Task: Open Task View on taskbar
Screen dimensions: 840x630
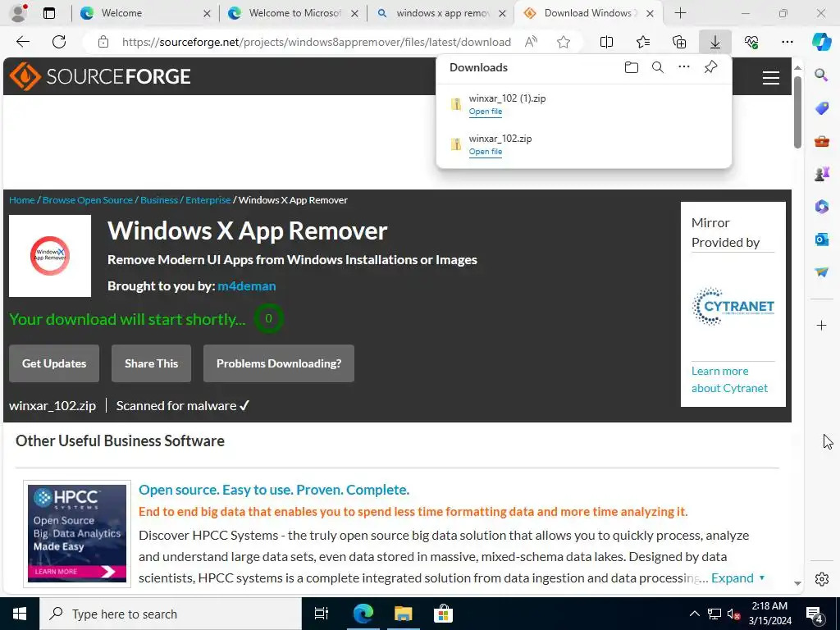Action: coord(322,614)
